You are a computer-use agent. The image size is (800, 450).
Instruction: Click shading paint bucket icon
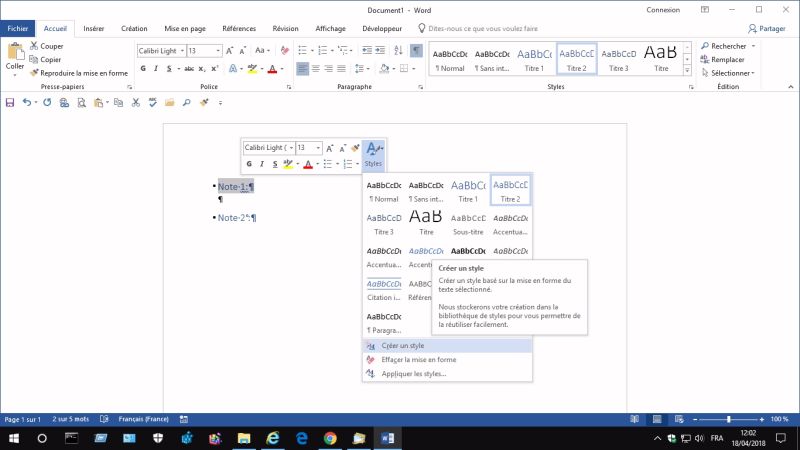click(384, 68)
